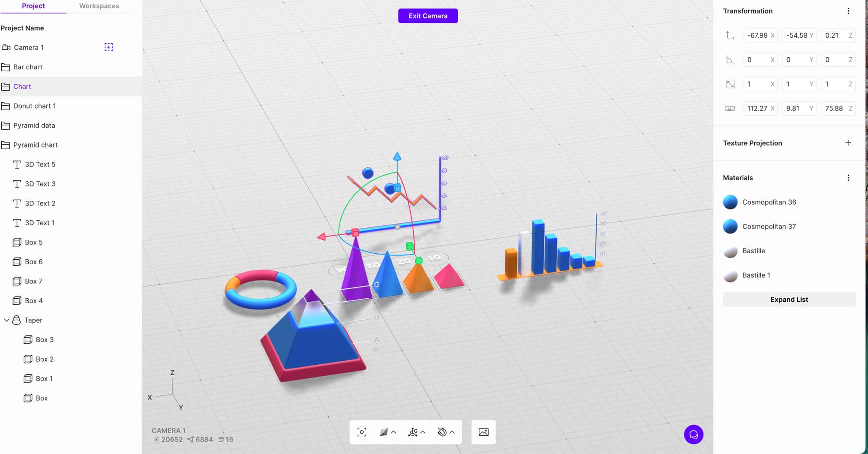Click the box icon beside Box 5
868x454 pixels.
tap(17, 242)
